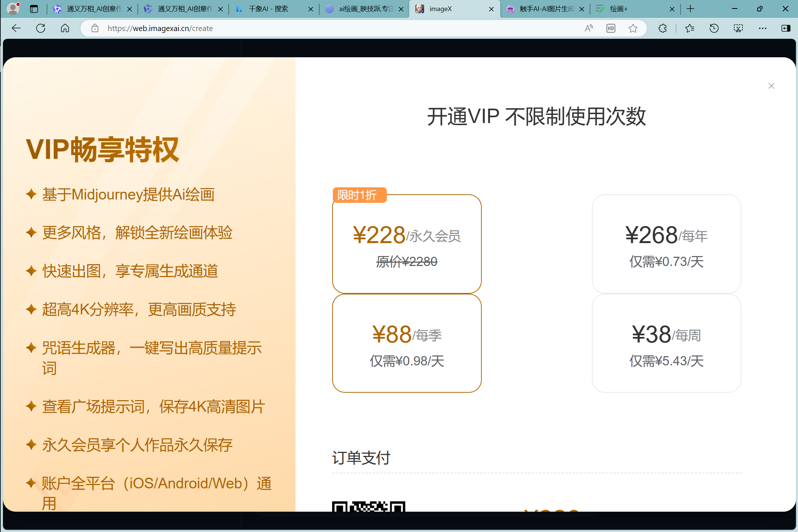
Task: Switch to 触手AI tab
Action: pyautogui.click(x=543, y=9)
